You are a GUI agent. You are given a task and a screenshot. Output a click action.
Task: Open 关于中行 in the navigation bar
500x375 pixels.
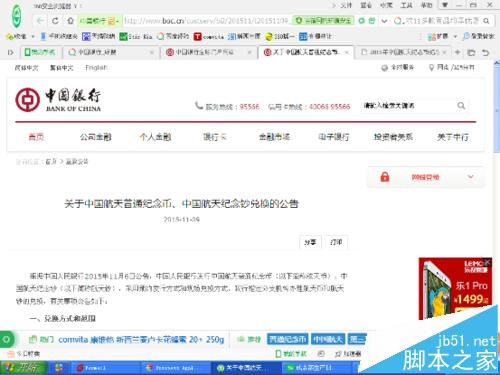[453, 137]
